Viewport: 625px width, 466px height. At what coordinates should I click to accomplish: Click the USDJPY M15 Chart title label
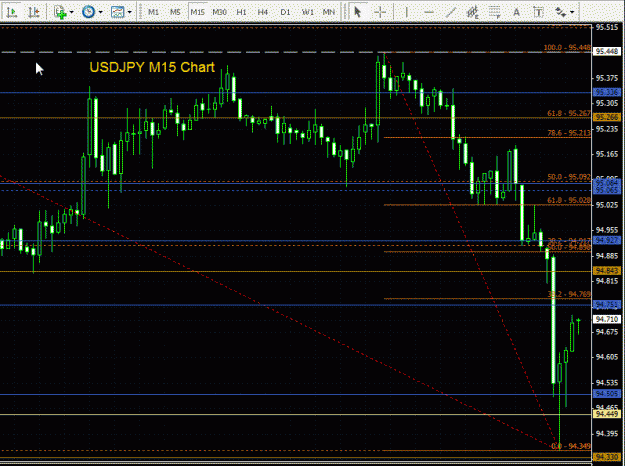point(152,67)
